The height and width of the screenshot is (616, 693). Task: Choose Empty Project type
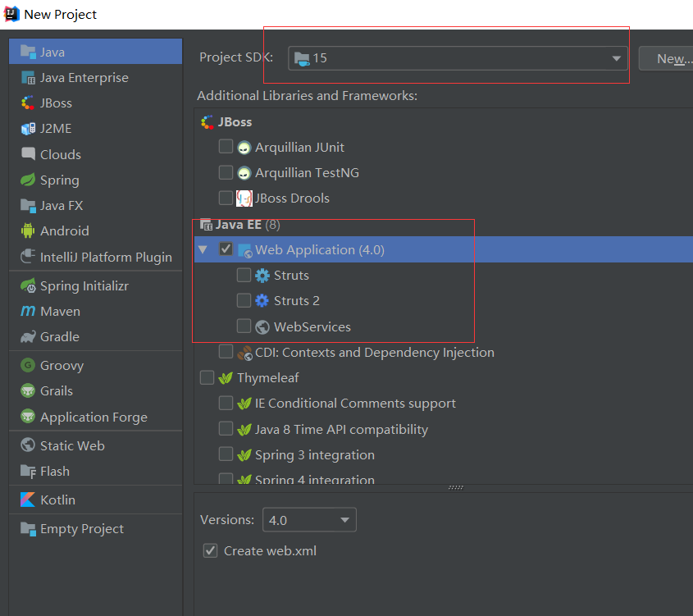pos(95,529)
